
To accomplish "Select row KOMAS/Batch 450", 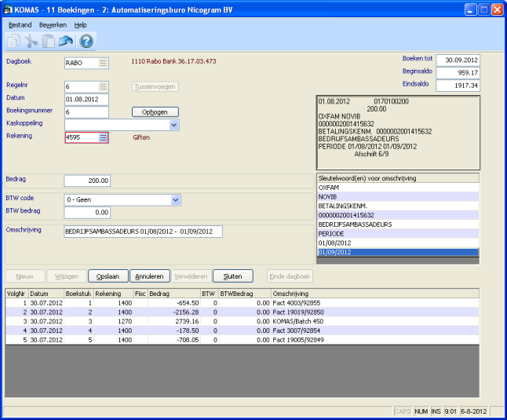I will [x=243, y=321].
